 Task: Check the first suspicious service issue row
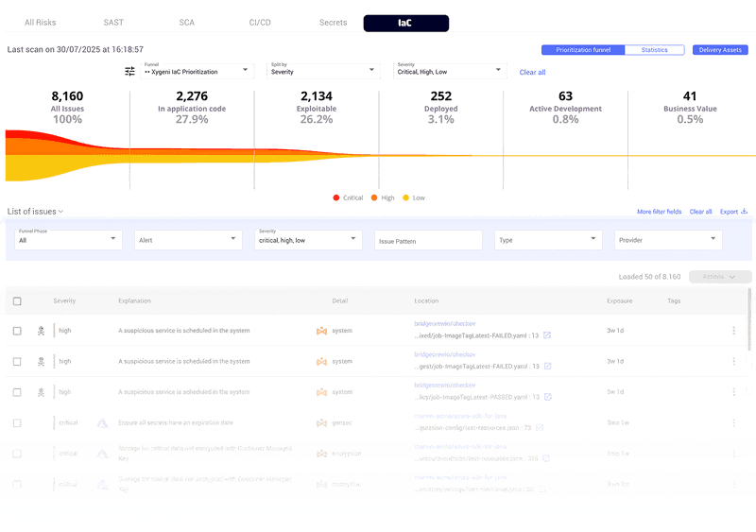[17, 331]
